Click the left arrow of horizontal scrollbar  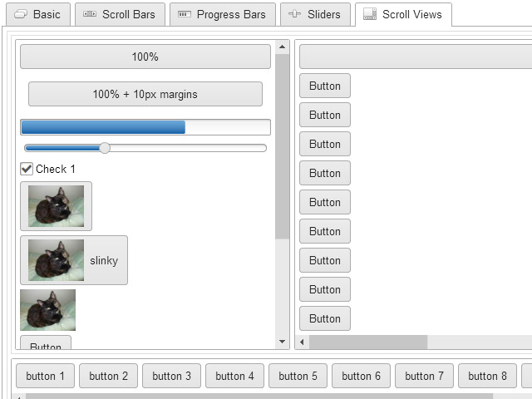(302, 342)
